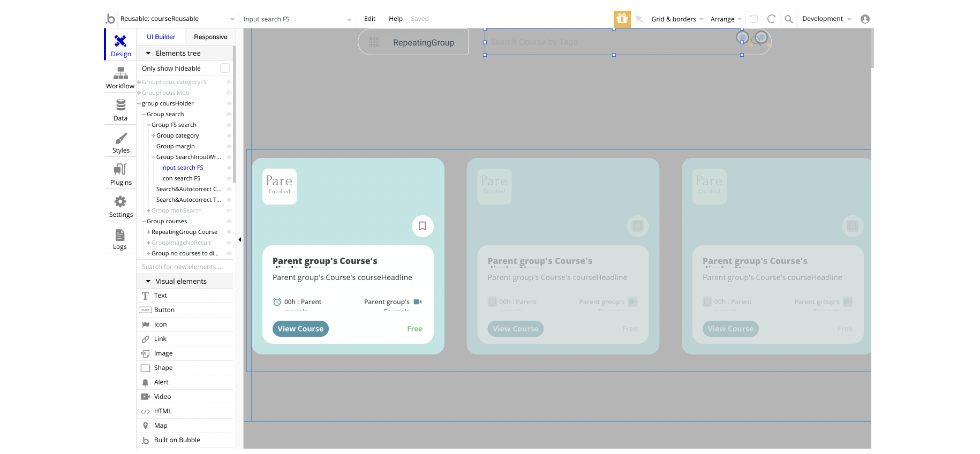
Task: Open the Logs section icon
Action: [120, 236]
